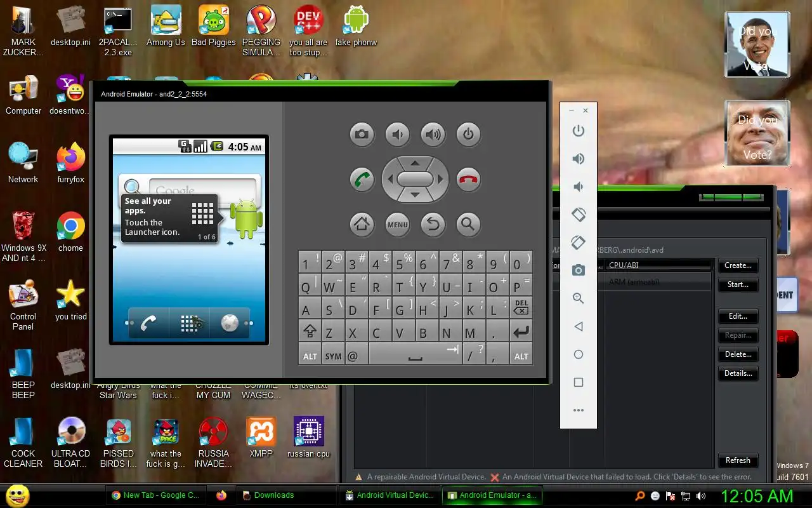
Task: Tap the app Launcher grid icon
Action: (190, 323)
